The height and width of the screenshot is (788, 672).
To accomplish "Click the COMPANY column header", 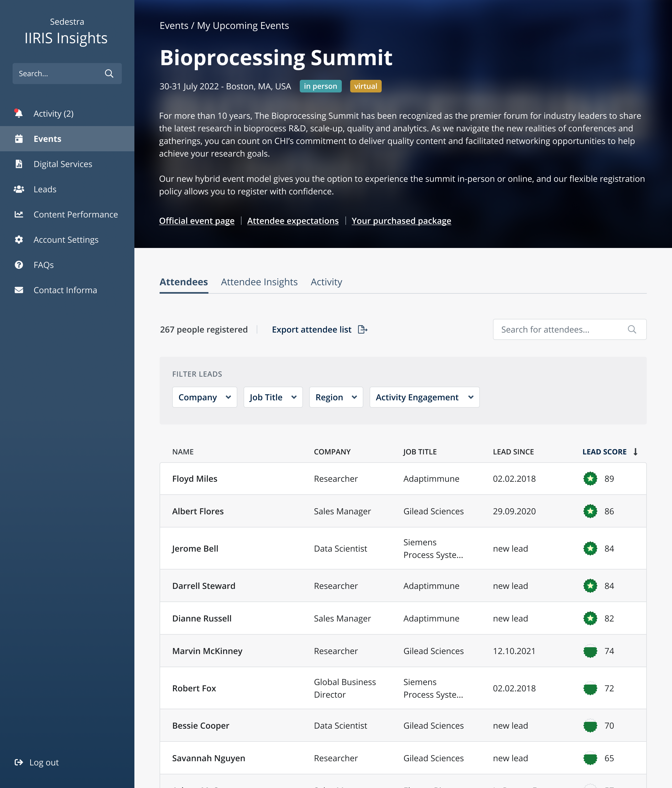I will coord(332,452).
